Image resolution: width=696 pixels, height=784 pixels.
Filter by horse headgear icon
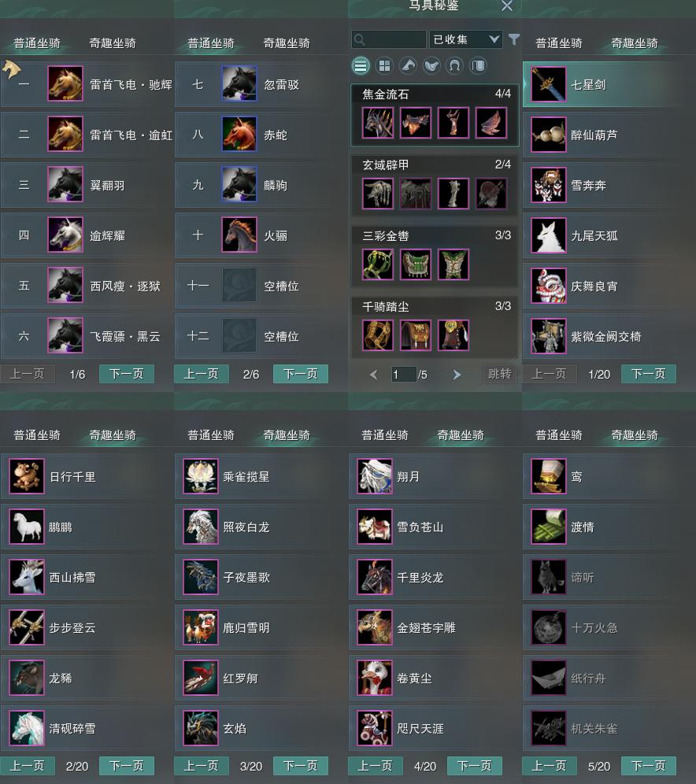point(408,65)
